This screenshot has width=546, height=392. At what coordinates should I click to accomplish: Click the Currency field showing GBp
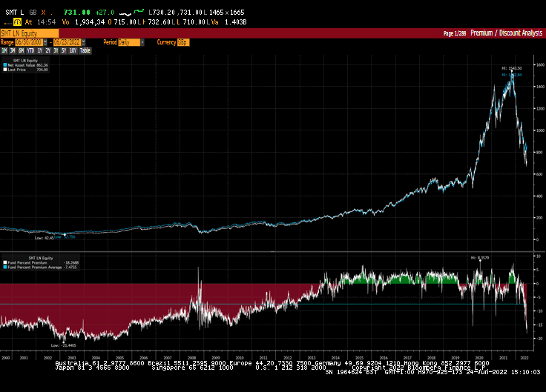(x=183, y=42)
